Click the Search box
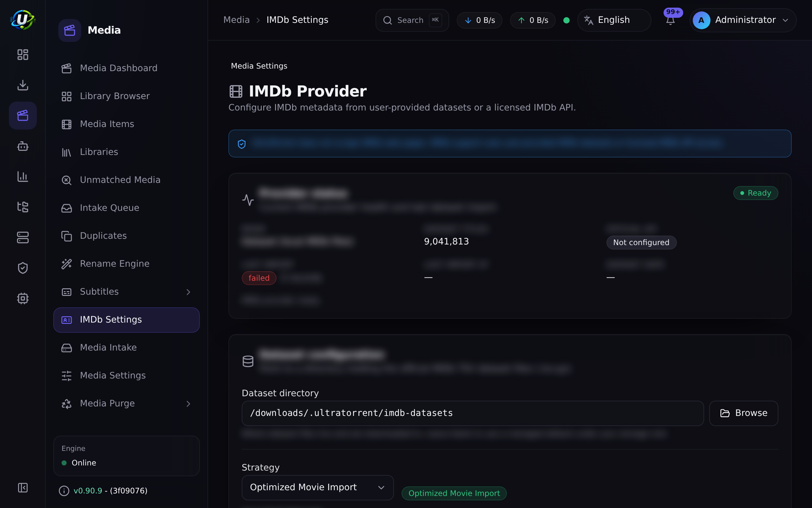 click(412, 20)
